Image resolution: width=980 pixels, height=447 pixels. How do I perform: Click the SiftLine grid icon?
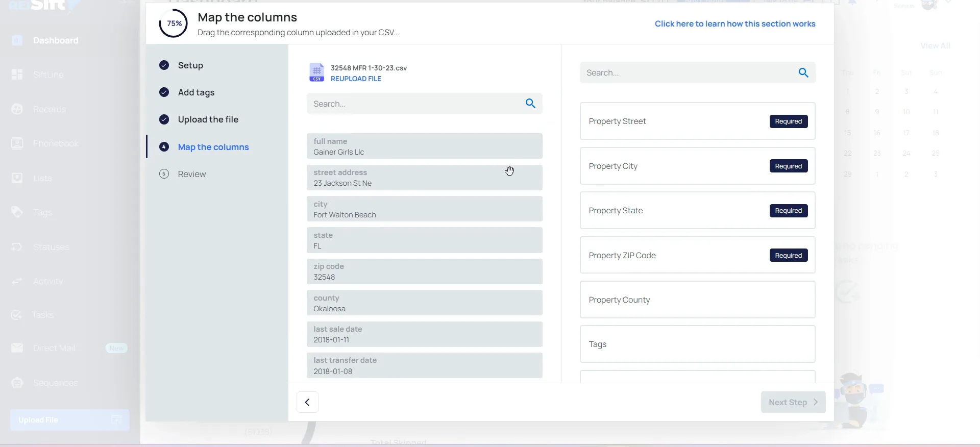pos(17,74)
